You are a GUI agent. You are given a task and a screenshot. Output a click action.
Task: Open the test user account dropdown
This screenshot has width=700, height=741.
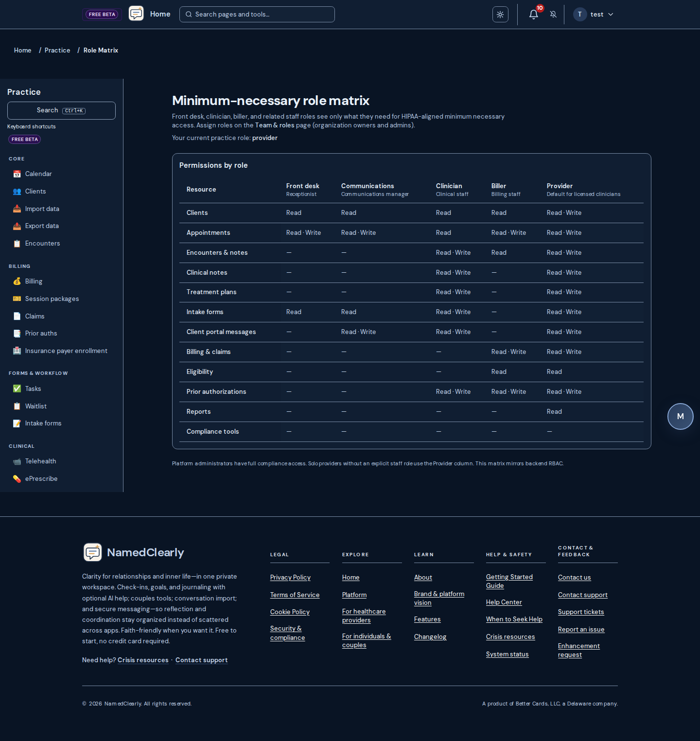[x=594, y=15]
